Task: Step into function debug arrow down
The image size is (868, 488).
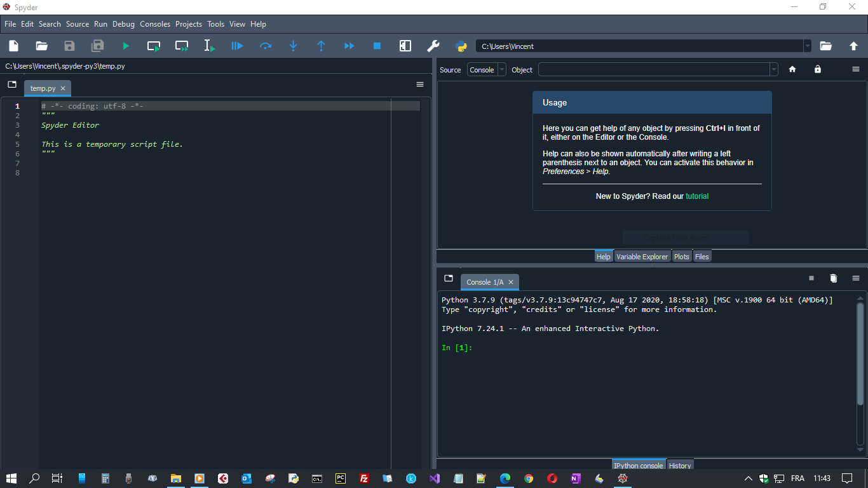Action: click(x=293, y=46)
